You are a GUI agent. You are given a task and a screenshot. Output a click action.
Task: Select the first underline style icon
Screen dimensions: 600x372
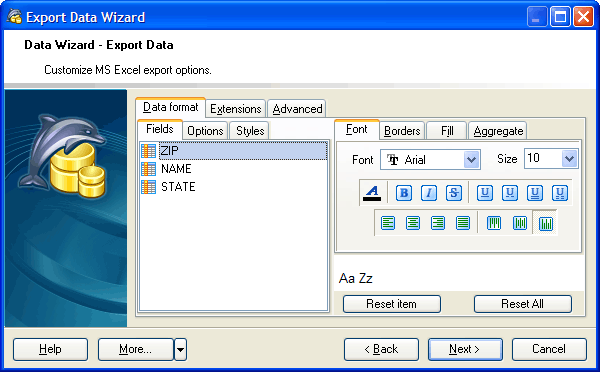(485, 193)
